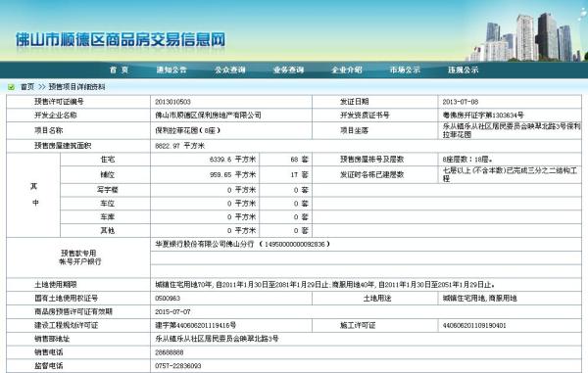The height and width of the screenshot is (373, 588).
Task: Select issue date 2013-07-08
Action: click(461, 102)
